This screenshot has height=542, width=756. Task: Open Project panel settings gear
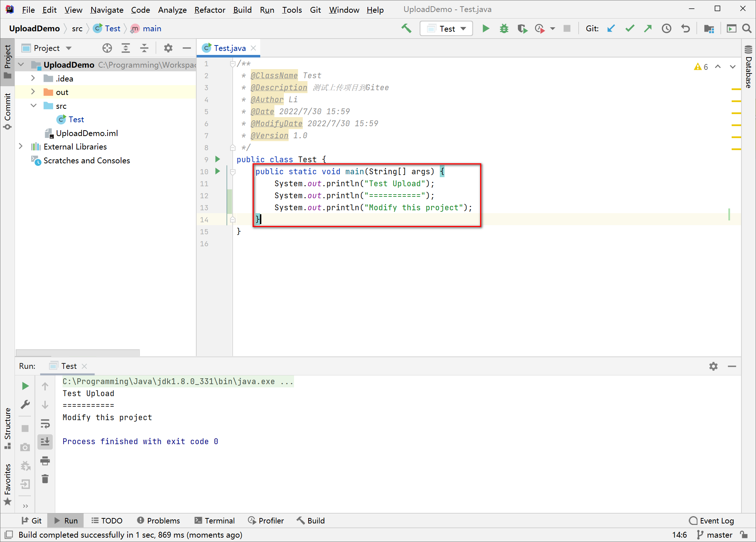tap(168, 48)
